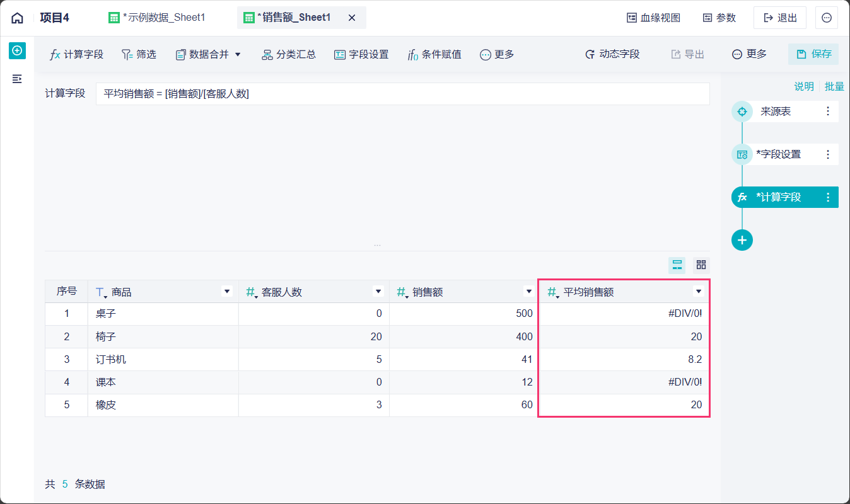Click the 批量 link
Viewport: 850px width, 504px height.
coord(834,86)
